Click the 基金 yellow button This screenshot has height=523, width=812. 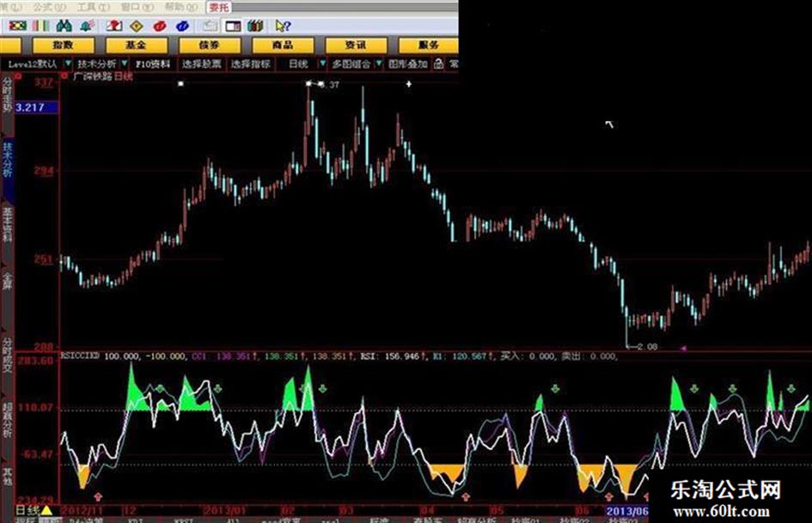[137, 45]
